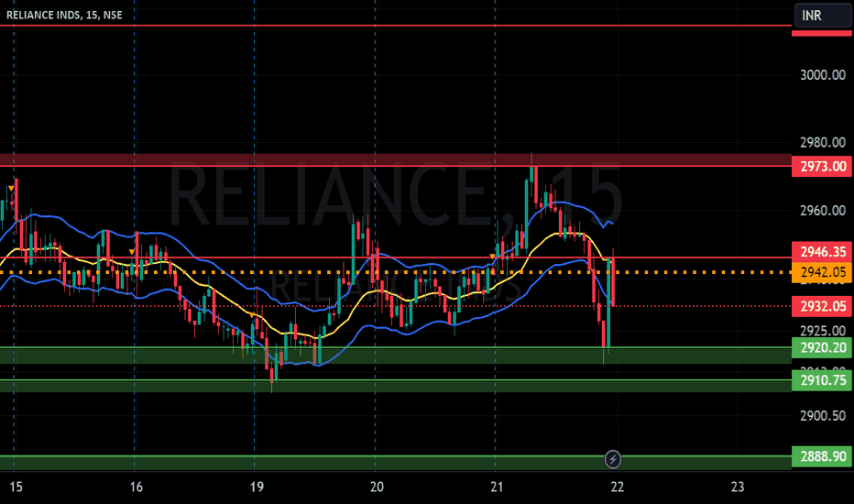Viewport: 854px width, 504px height.
Task: Select the 2946.35 red price label
Action: [x=822, y=252]
